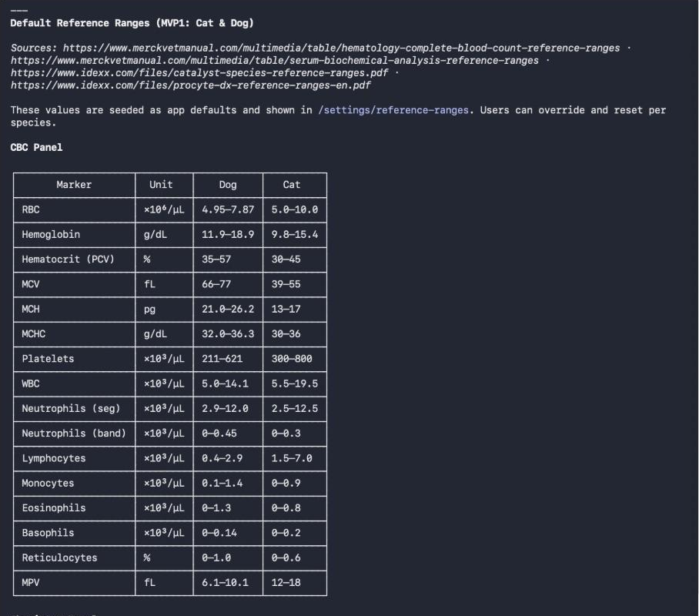Click Platelets dog value 211–621
The width and height of the screenshot is (699, 616).
pos(222,359)
